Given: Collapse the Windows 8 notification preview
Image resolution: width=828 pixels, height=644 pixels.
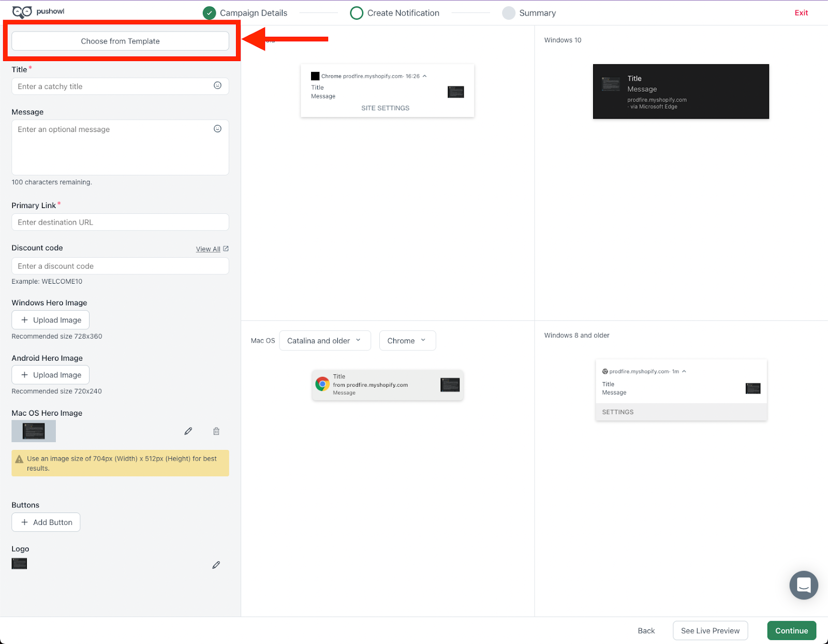Looking at the screenshot, I should click(684, 371).
